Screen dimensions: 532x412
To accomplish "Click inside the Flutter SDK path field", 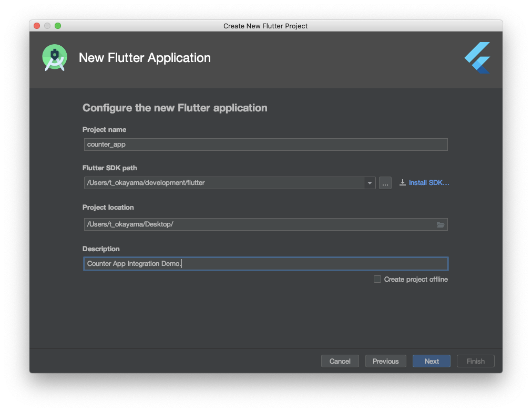I will click(x=224, y=183).
